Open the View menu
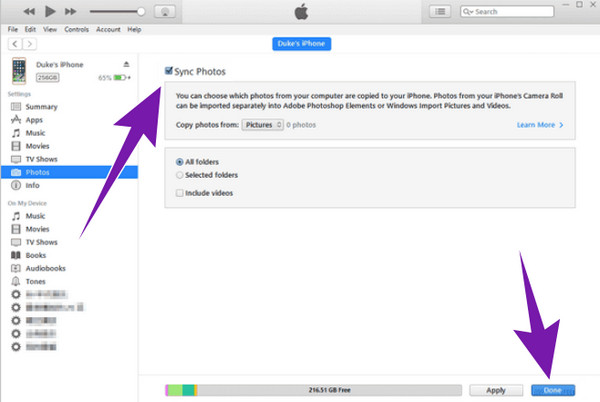The image size is (600, 402). coord(50,29)
